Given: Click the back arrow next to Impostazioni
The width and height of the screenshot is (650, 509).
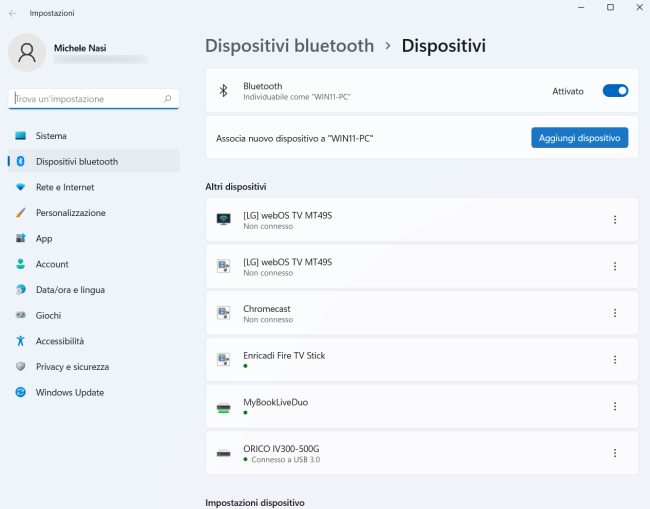Looking at the screenshot, I should click(13, 13).
